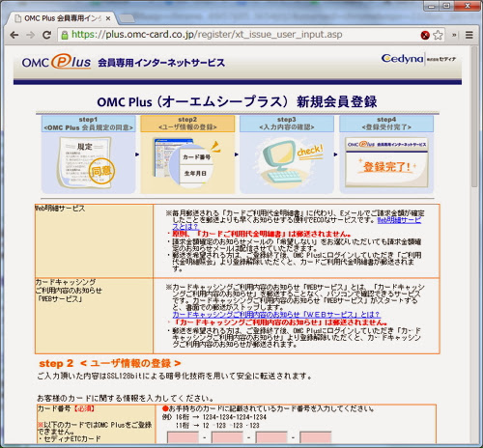Open a new tab with the new-tab button
Screen dimensions: 483x448
[x=127, y=18]
